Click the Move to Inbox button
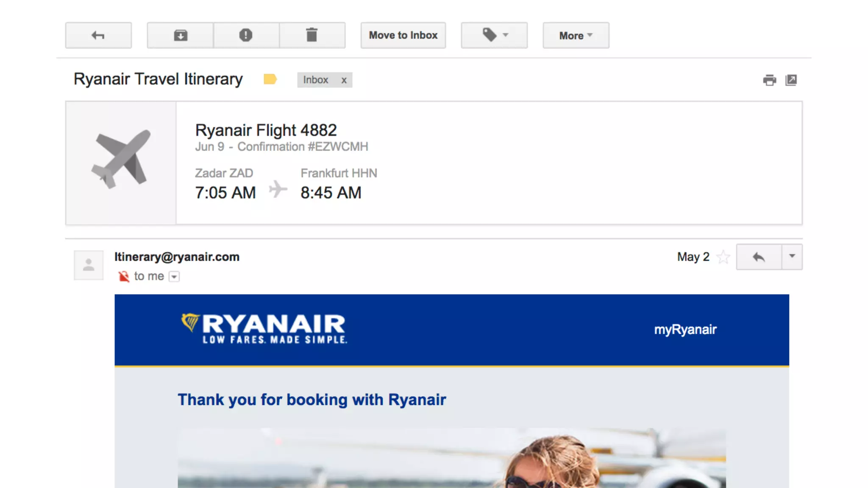This screenshot has height=488, width=868. coord(403,35)
